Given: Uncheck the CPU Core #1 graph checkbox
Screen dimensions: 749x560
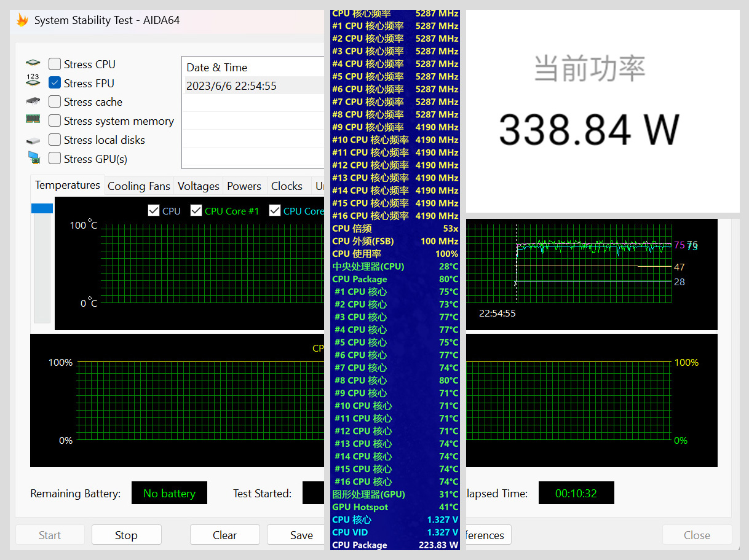Looking at the screenshot, I should point(196,210).
